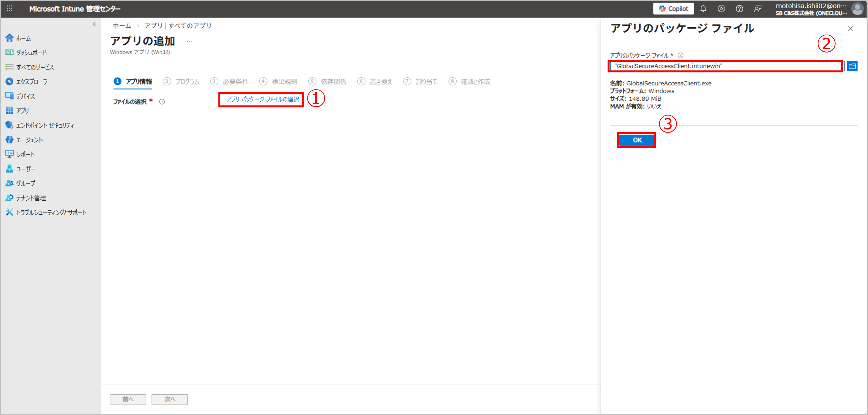Click the アプリ パッケージ ファイルの選択 link
The width and height of the screenshot is (868, 415).
point(262,99)
